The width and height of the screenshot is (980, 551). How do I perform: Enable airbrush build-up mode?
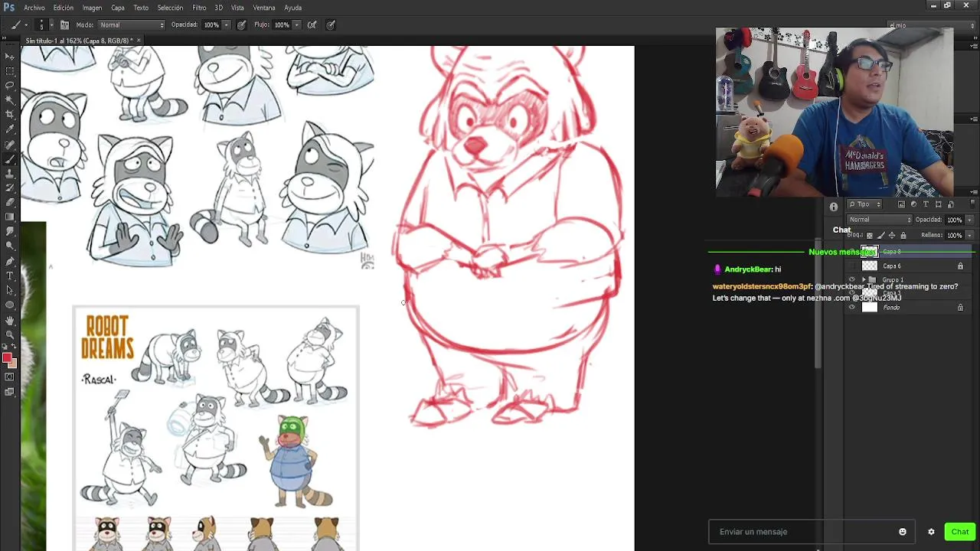coord(312,24)
